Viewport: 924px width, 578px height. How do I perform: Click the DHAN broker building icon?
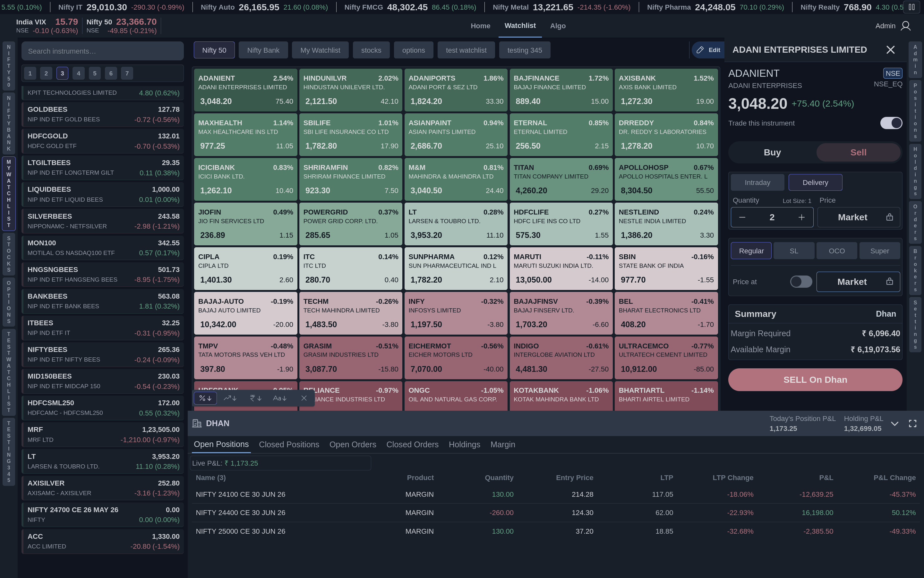click(197, 423)
